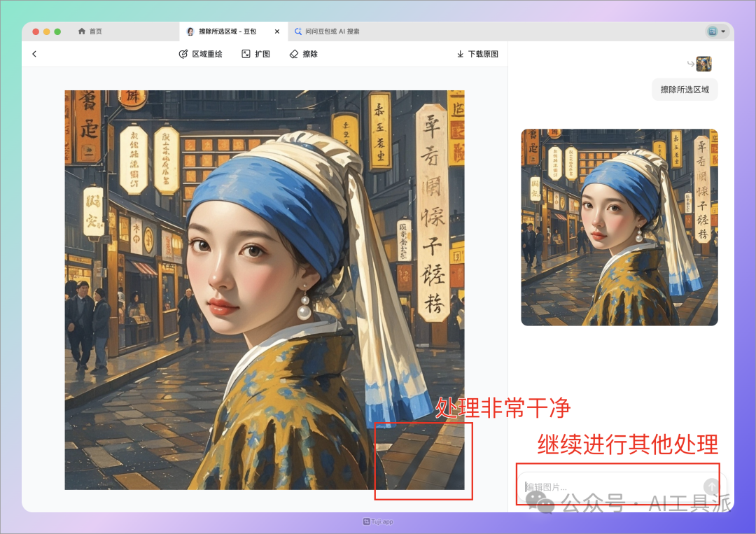Screen dimensions: 756x534
Task: Select the generated image thumbnail in right panel
Action: (x=619, y=226)
